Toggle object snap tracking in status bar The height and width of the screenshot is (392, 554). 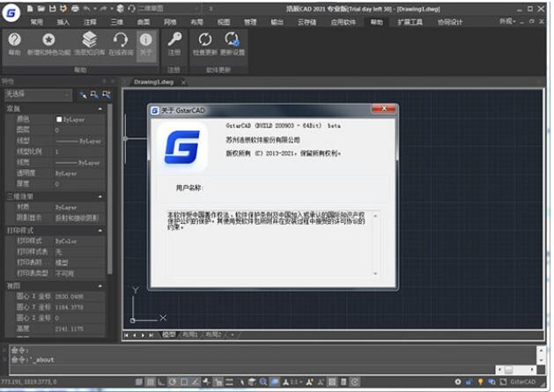(196, 381)
